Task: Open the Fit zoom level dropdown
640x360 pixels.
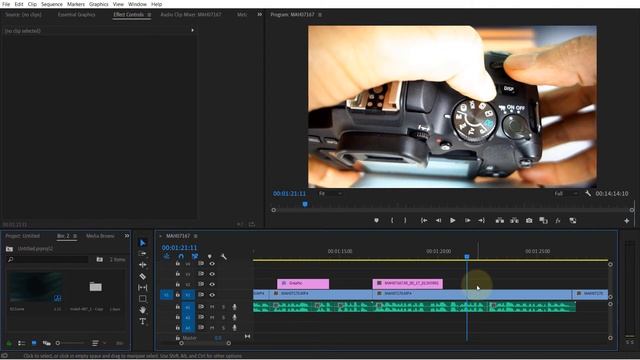Action: point(330,193)
